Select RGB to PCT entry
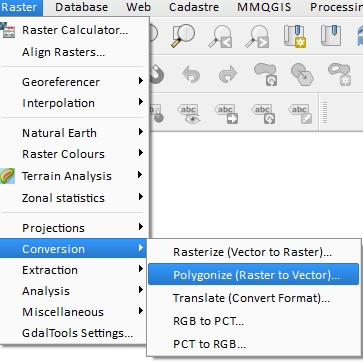 [x=254, y=321]
